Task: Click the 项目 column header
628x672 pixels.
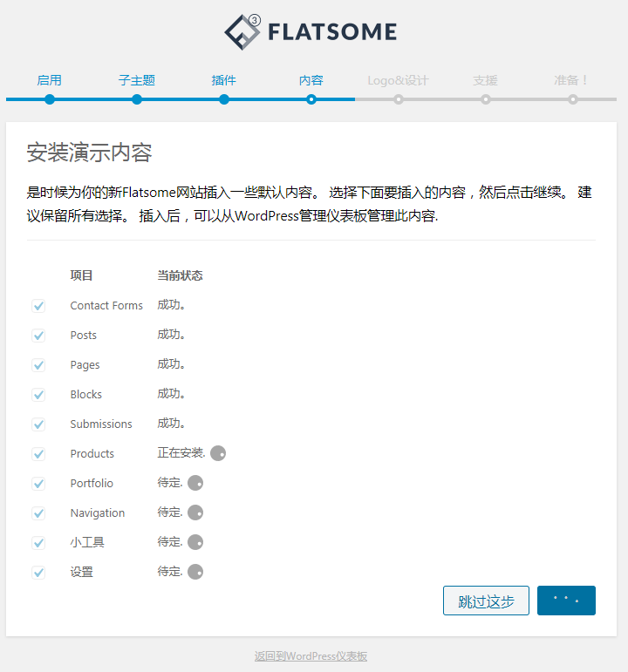Action: coord(81,275)
